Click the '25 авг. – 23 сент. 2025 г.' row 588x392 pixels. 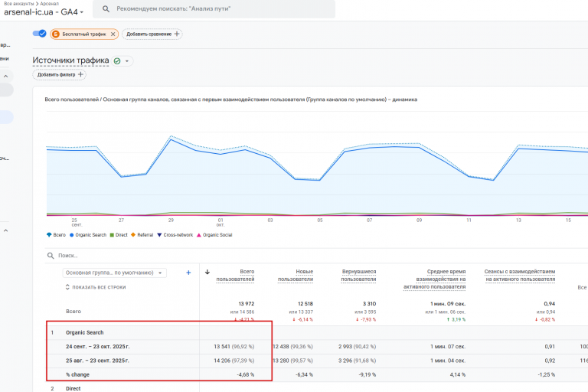(97, 361)
